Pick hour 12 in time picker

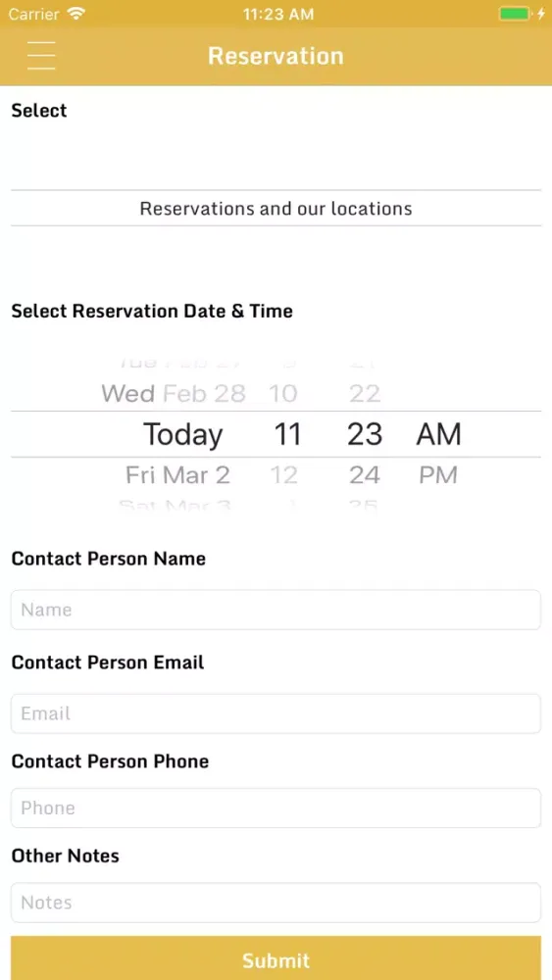click(x=283, y=475)
